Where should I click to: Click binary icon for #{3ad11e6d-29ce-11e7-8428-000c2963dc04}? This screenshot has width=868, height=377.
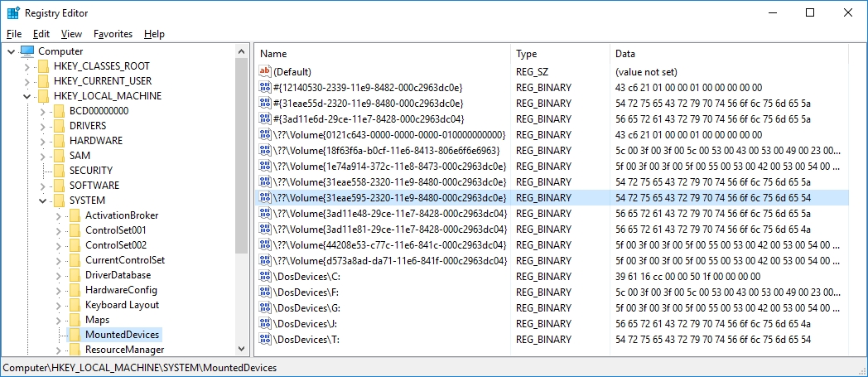pyautogui.click(x=265, y=119)
